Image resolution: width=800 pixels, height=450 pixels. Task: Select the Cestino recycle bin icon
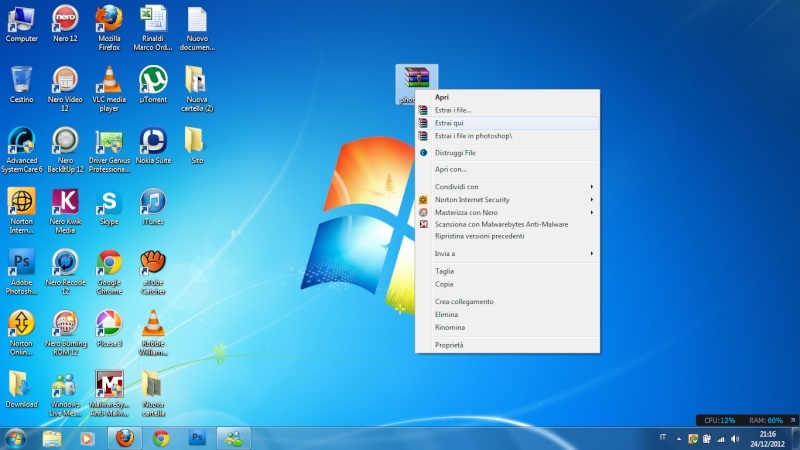pos(21,85)
